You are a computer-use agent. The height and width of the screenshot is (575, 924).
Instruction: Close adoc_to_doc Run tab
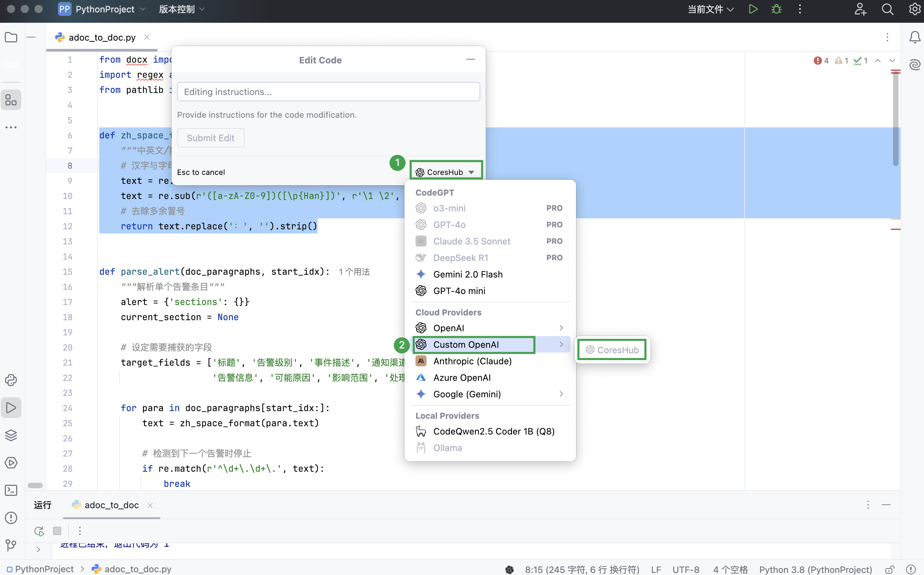(150, 505)
